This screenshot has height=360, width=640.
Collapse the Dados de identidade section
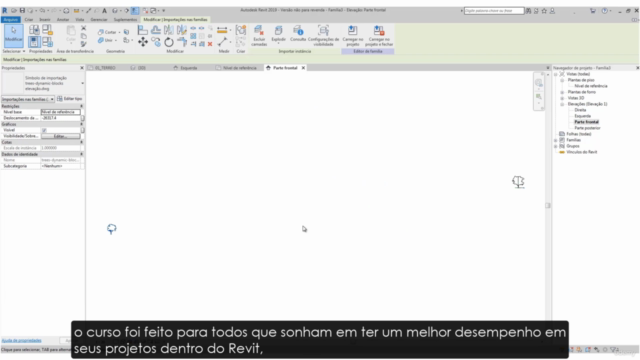click(x=81, y=154)
